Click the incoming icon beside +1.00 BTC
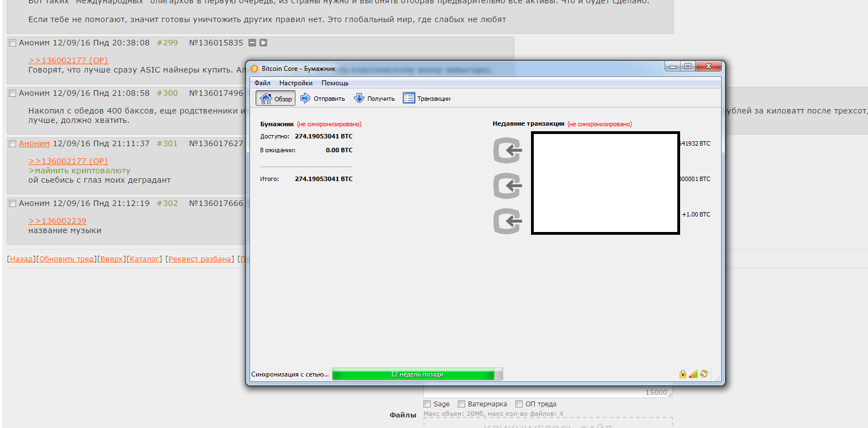 pos(508,221)
